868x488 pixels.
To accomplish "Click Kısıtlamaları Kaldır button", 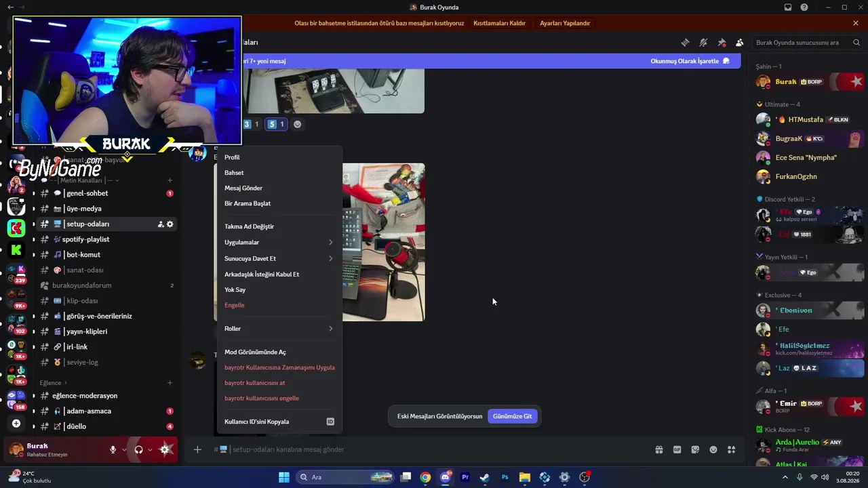I will (499, 23).
